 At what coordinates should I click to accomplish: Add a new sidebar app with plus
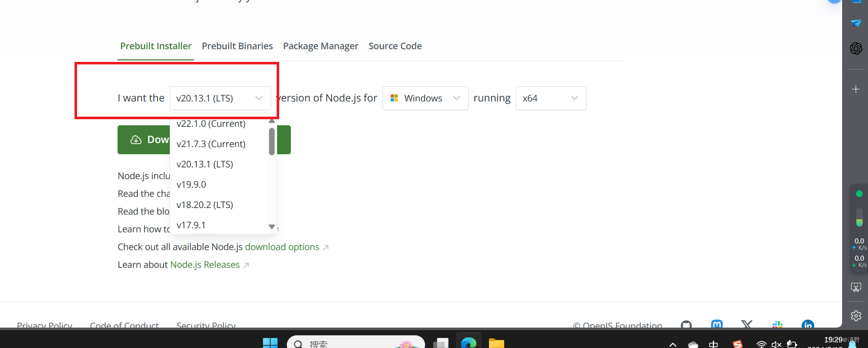856,89
